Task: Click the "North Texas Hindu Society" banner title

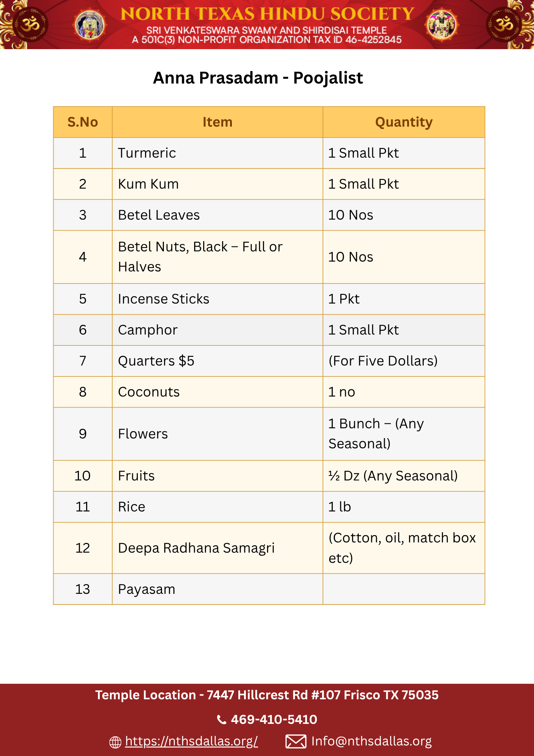Action: pyautogui.click(x=267, y=14)
